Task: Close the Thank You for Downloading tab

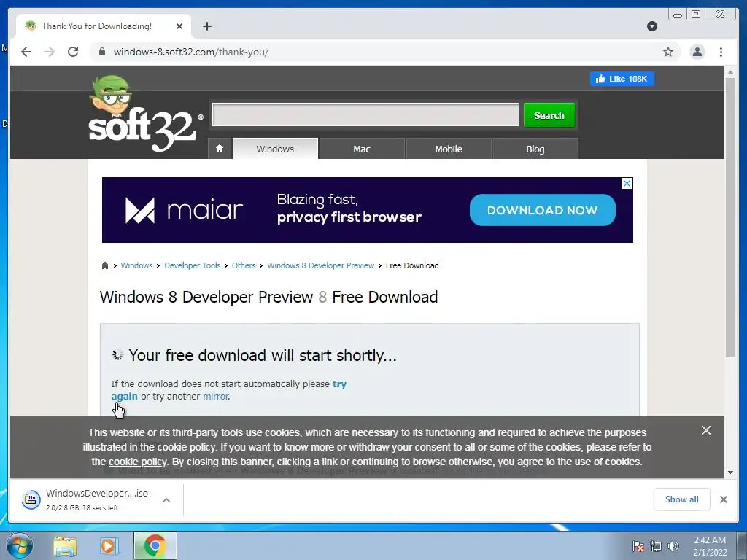Action: tap(179, 26)
